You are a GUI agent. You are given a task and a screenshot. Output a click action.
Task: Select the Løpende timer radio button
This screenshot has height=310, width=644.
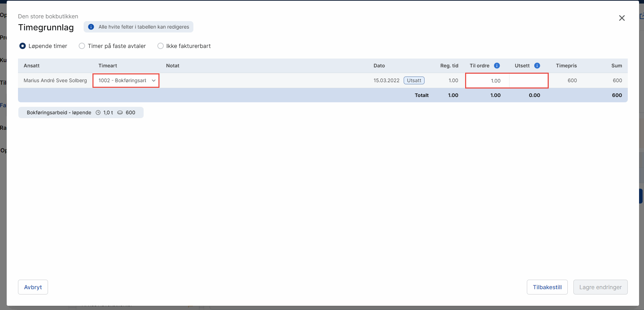click(23, 46)
